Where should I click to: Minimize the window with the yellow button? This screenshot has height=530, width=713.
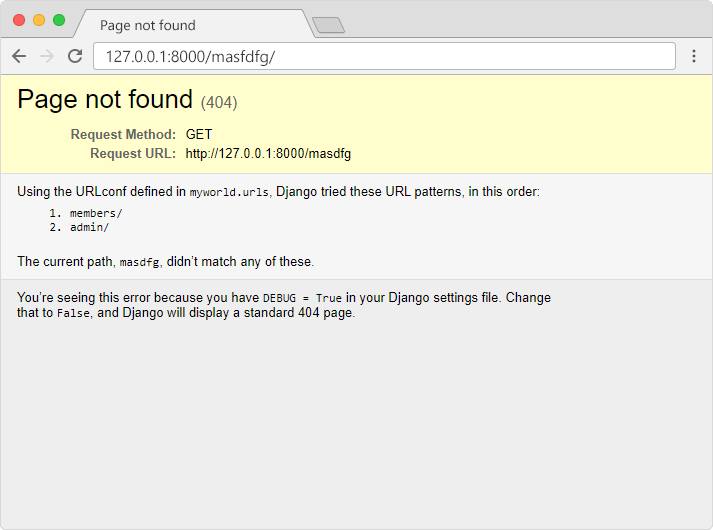click(39, 20)
